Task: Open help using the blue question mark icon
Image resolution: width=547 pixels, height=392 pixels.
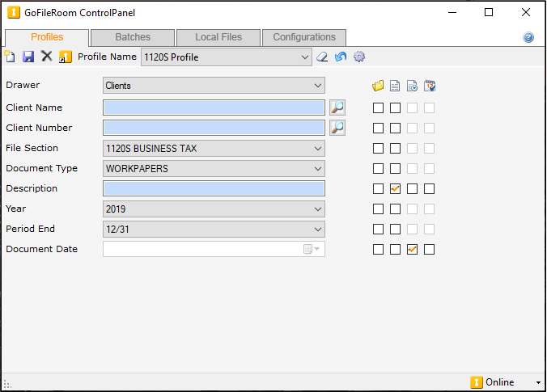Action: [528, 37]
